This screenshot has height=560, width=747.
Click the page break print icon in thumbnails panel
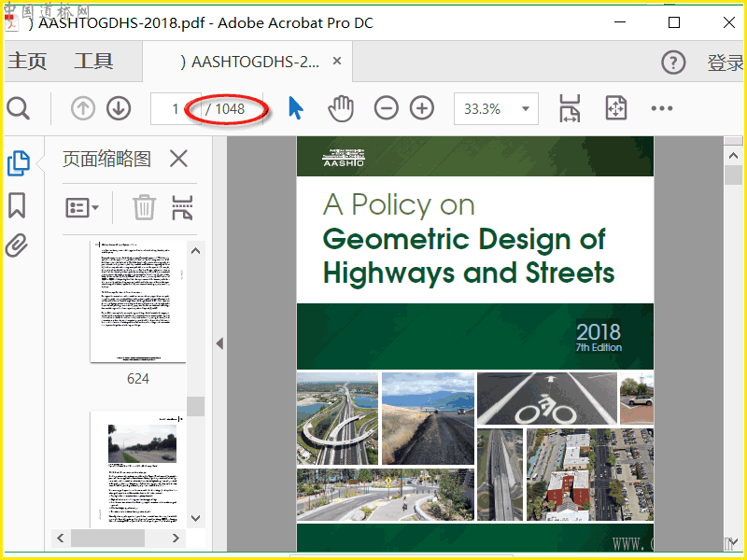tap(182, 207)
